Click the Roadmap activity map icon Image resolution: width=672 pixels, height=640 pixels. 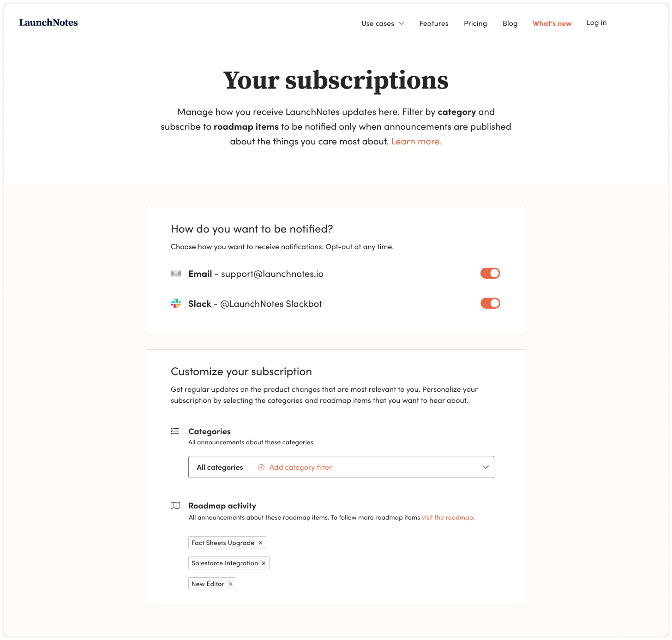175,505
